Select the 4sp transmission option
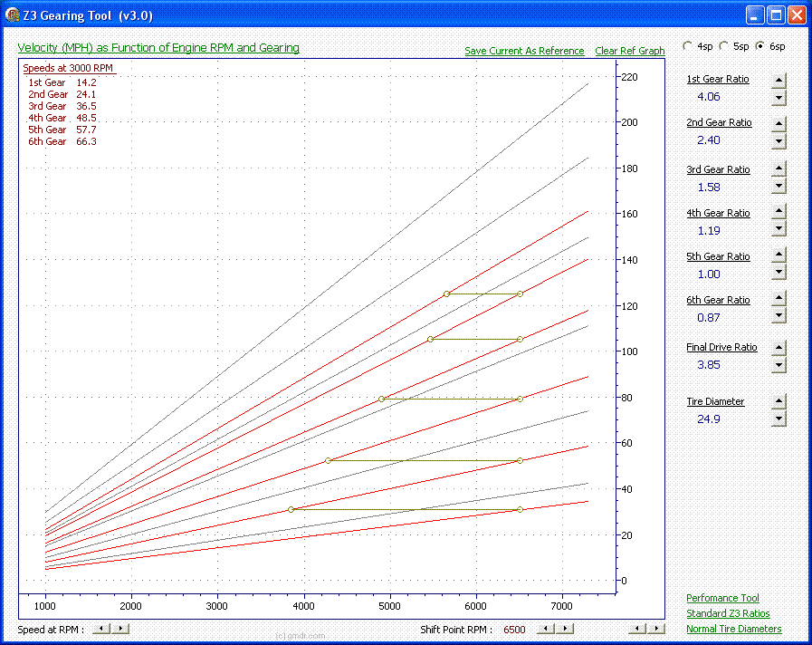812x645 pixels. pos(689,45)
